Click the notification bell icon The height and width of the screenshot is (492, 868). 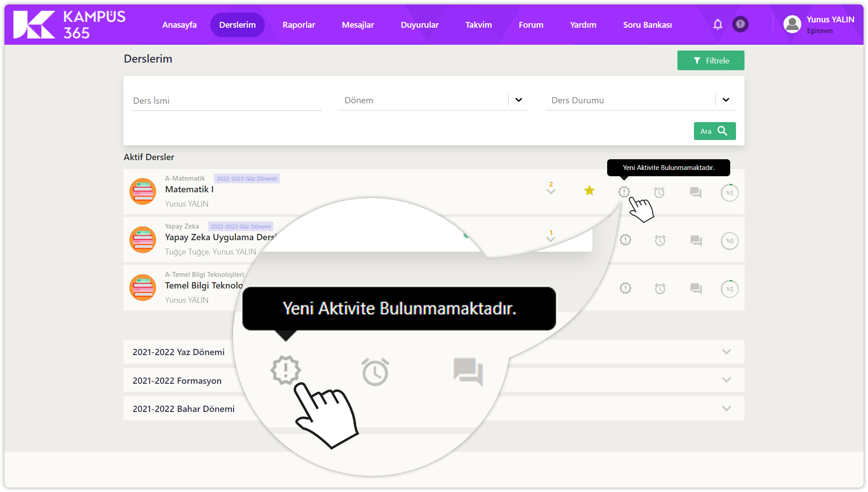pos(718,24)
